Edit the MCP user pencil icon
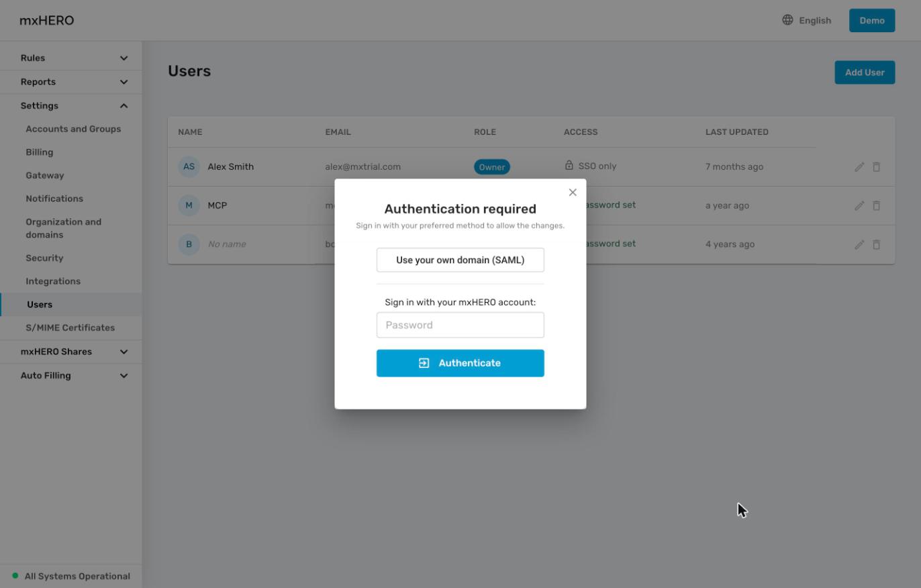Screen dimensions: 921x588 tap(859, 206)
